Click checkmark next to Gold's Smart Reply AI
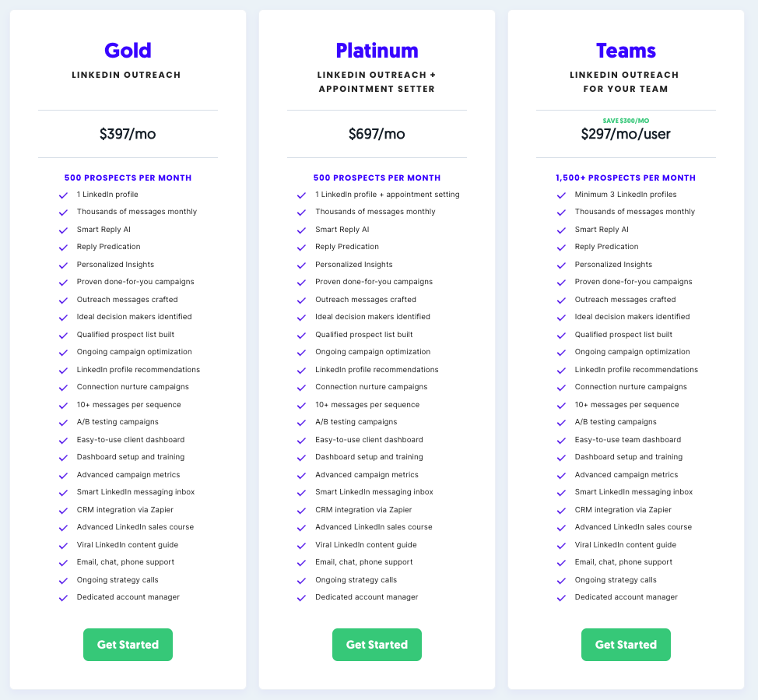Viewport: 758px width, 700px height. click(x=63, y=230)
